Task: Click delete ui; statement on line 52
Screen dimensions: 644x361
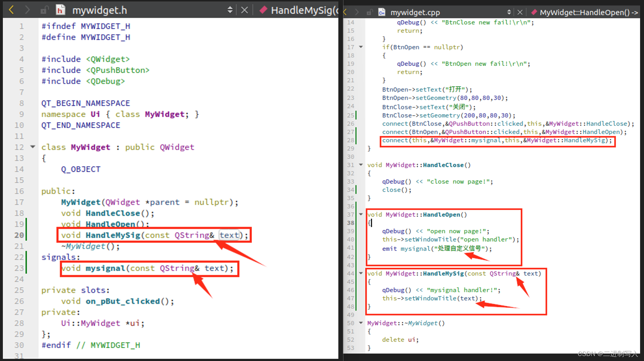Action: point(400,339)
